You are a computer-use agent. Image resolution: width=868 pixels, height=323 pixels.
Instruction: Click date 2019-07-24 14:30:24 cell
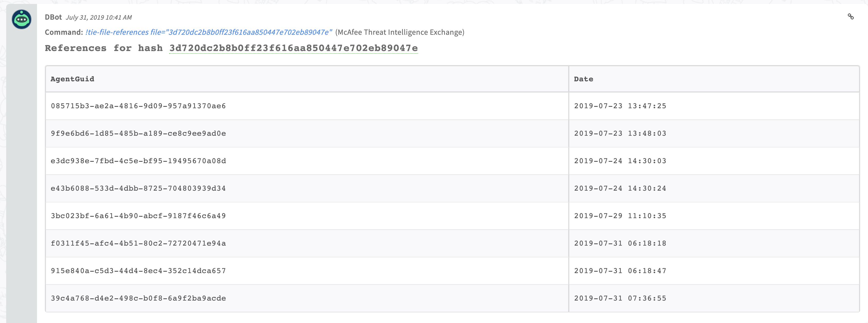point(620,188)
